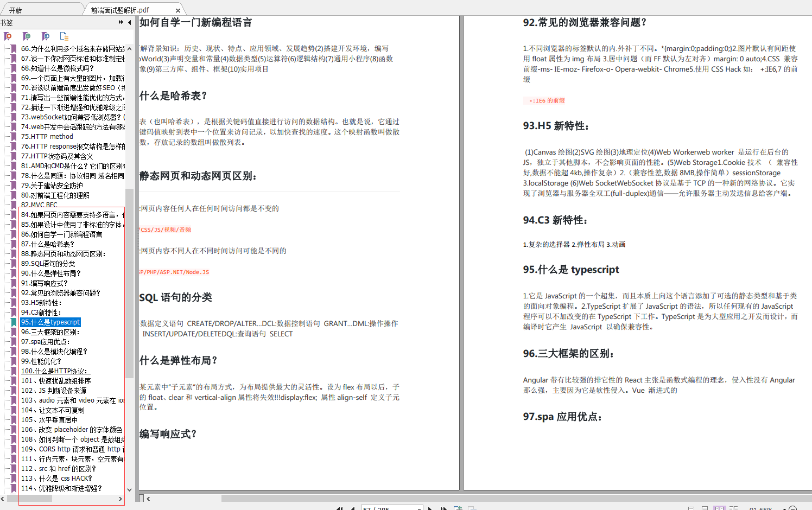812x510 pixels.
Task: Click the heading 97.spa 应用优点: in right page
Action: pos(562,417)
